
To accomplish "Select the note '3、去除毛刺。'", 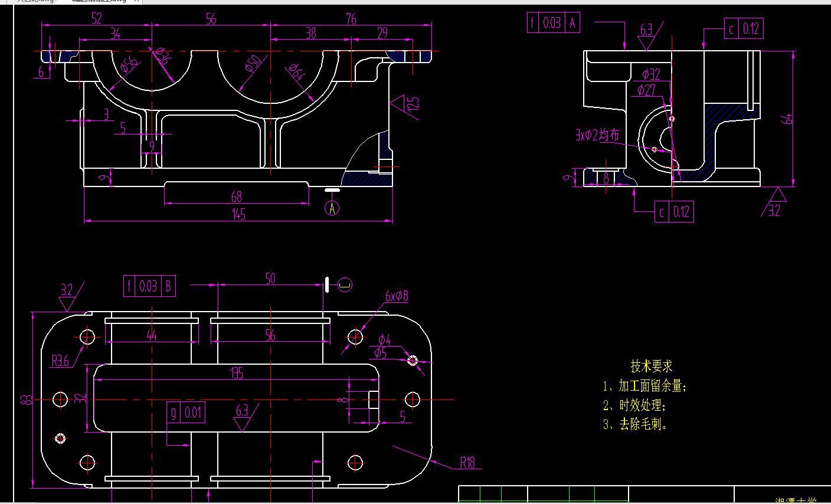I will 635,424.
